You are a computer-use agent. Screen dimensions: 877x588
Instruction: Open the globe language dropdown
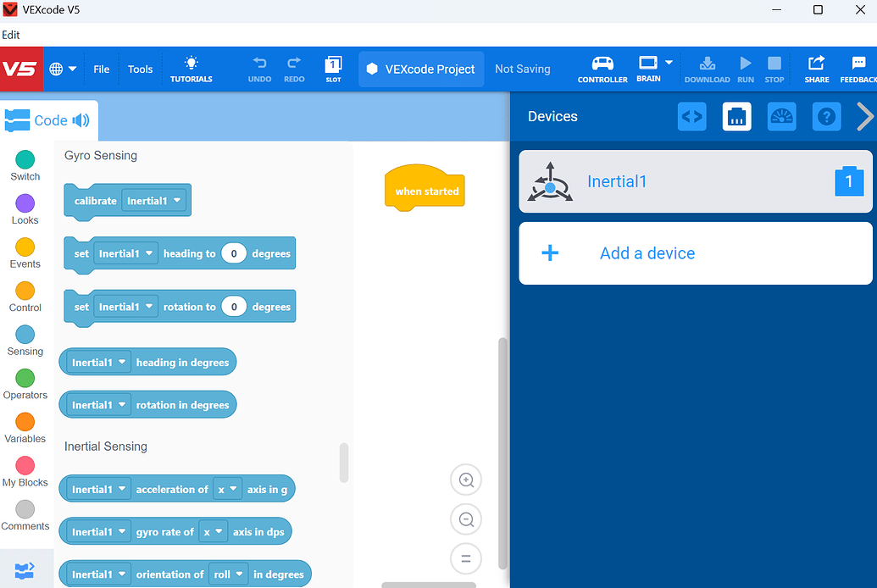[63, 69]
